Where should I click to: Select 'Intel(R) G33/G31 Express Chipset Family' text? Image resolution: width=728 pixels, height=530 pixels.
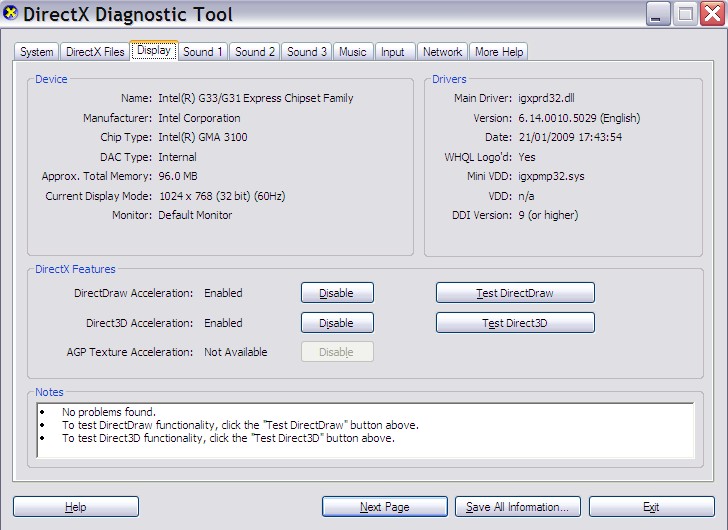256,98
